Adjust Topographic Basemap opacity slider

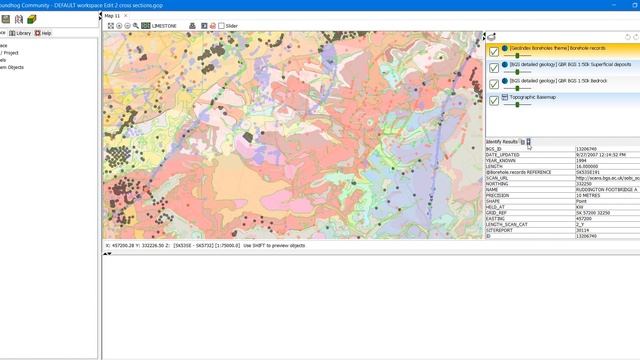pyautogui.click(x=517, y=104)
